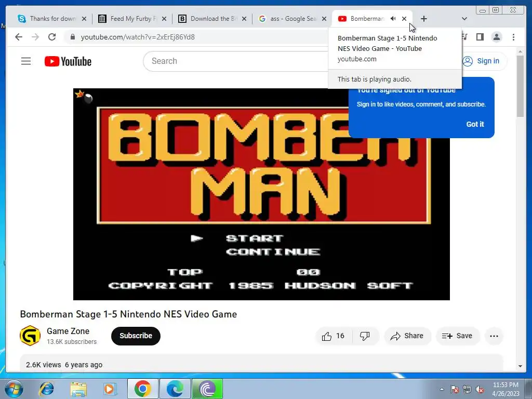Open the Windows Start menu
532x399 pixels.
pyautogui.click(x=14, y=389)
